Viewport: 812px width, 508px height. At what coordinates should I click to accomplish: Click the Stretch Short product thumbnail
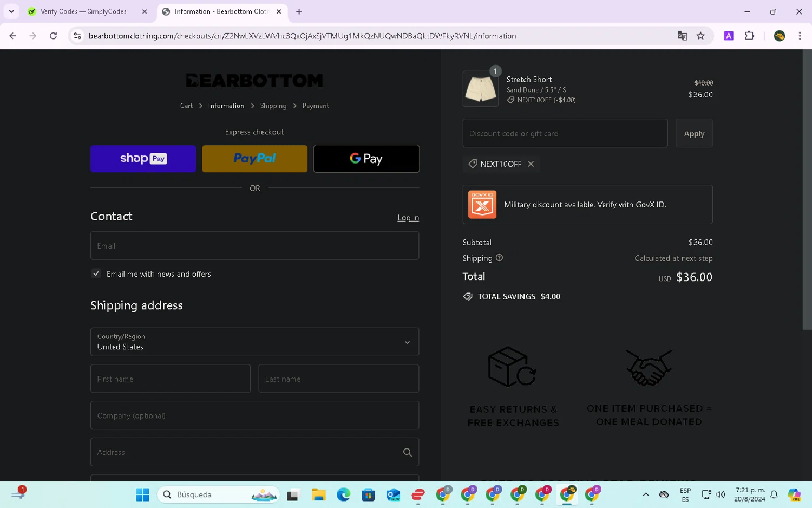tap(481, 89)
